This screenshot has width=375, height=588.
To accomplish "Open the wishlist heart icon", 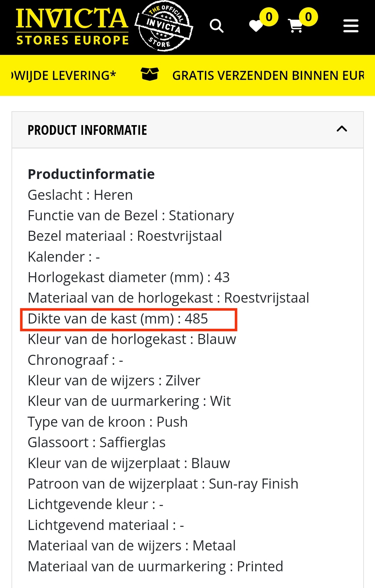I will coord(256,26).
